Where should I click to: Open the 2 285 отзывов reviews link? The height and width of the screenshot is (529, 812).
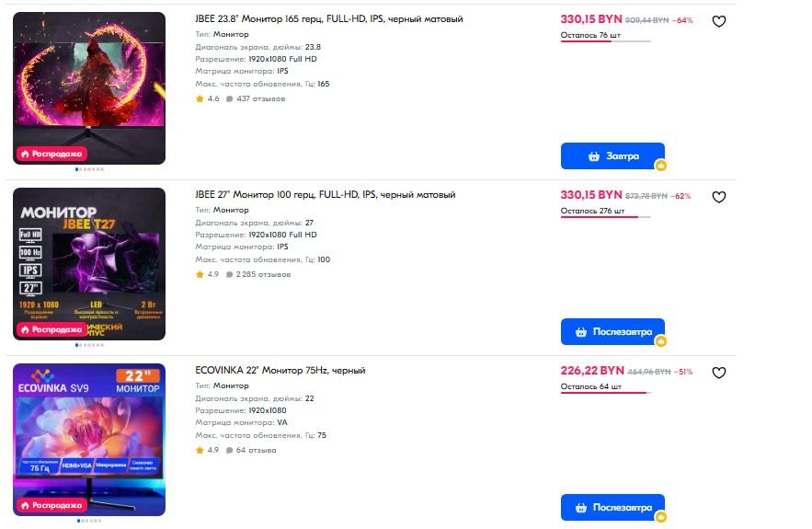click(x=262, y=274)
